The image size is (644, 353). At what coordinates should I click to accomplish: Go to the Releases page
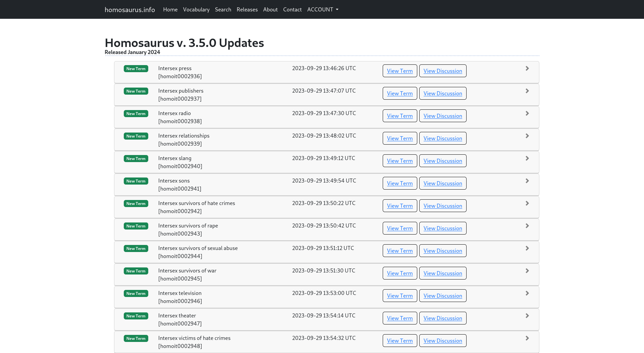coord(247,9)
